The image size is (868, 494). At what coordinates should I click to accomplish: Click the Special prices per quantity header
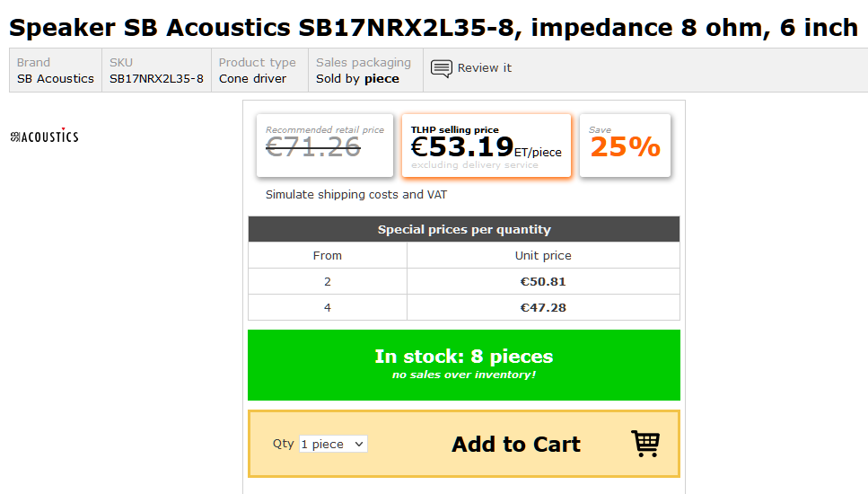[464, 229]
